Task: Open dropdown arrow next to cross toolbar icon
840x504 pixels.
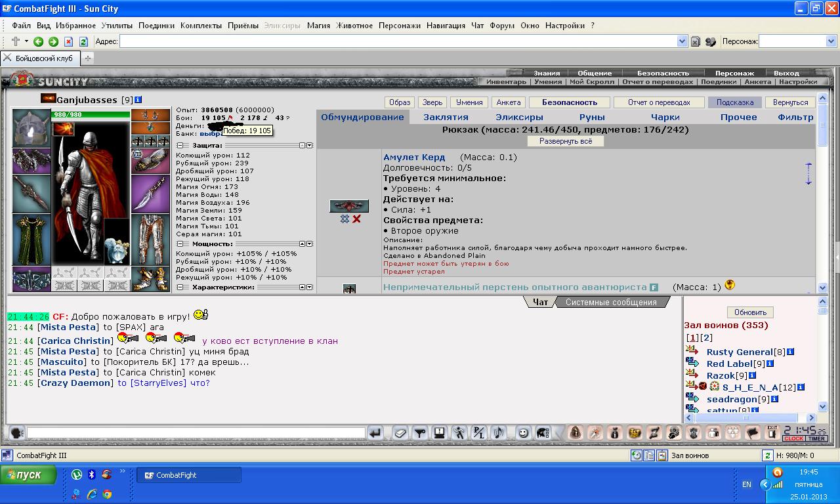Action: click(26, 41)
